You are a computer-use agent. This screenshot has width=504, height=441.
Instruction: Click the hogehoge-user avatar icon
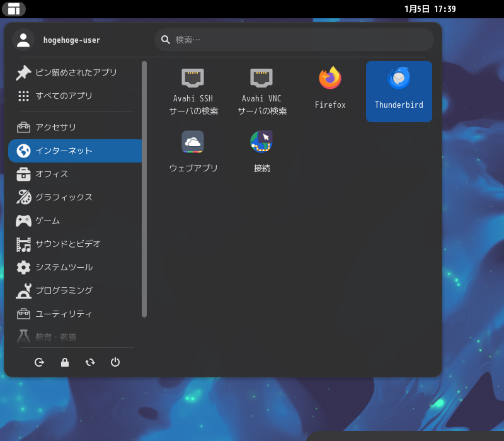point(23,40)
